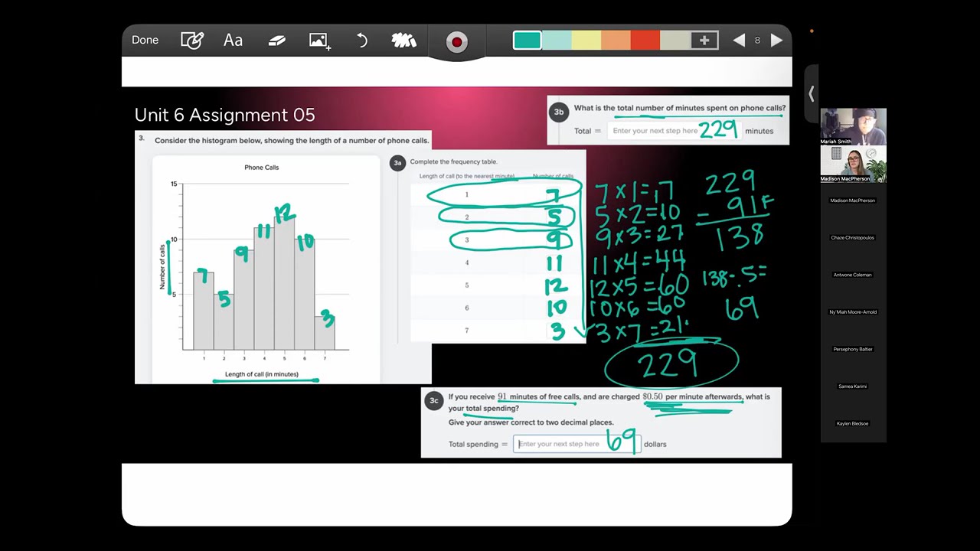Pick the teal color swatch
This screenshot has height=551, width=980.
(527, 41)
